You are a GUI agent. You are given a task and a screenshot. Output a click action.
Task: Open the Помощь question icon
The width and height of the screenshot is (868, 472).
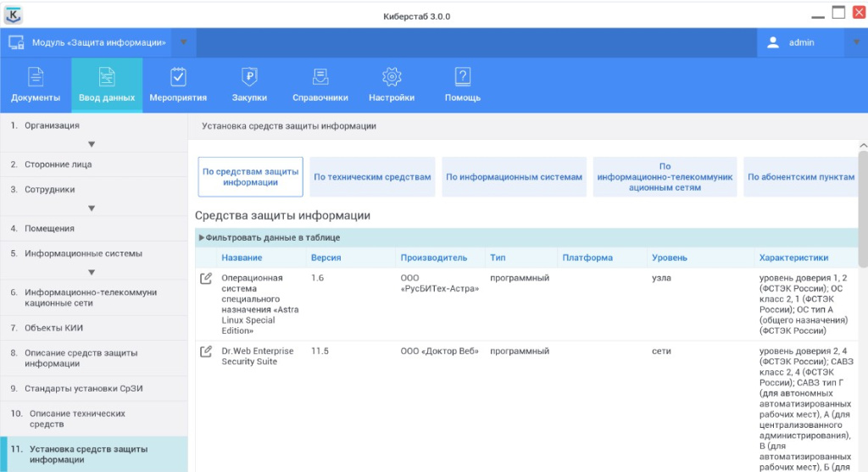click(x=463, y=77)
